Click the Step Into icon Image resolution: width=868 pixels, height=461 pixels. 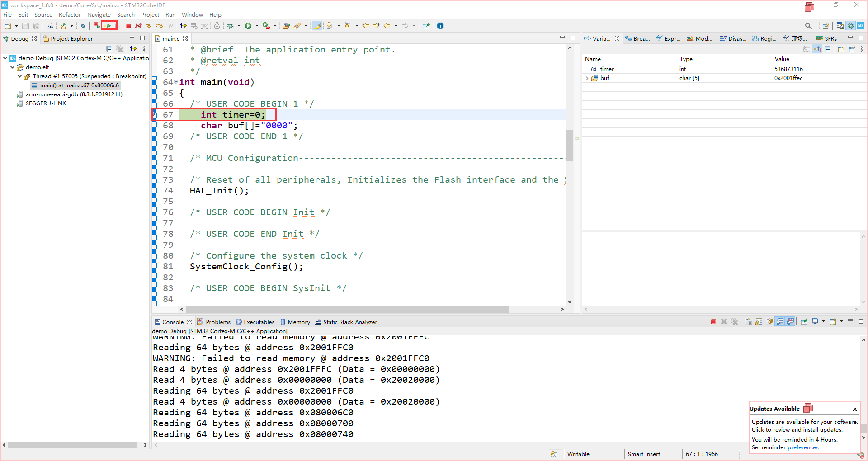click(149, 26)
